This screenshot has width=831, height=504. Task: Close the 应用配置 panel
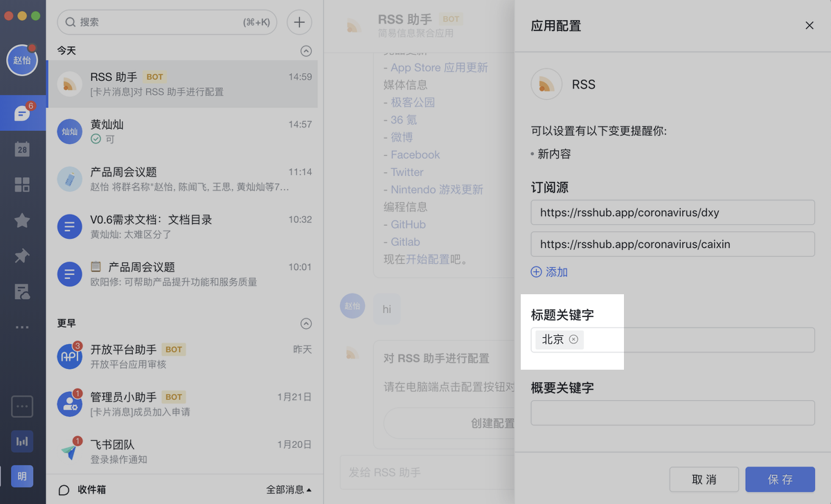click(x=809, y=26)
